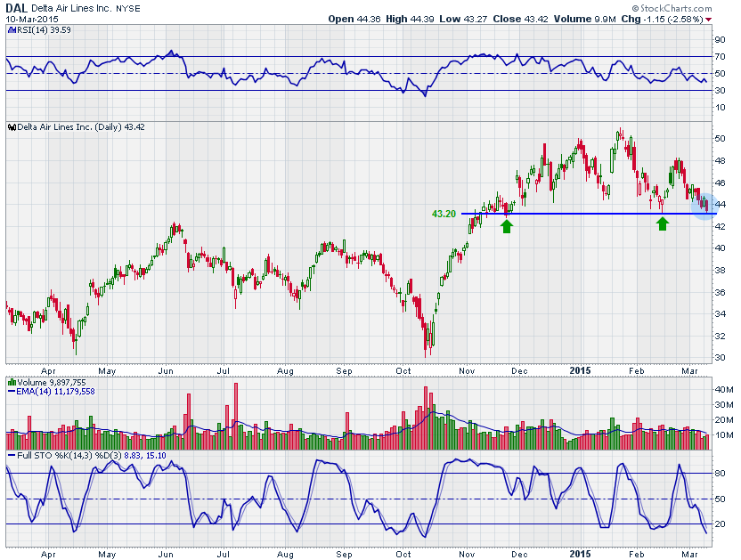Click the 32 price axis label
This screenshot has width=741, height=560.
point(720,336)
